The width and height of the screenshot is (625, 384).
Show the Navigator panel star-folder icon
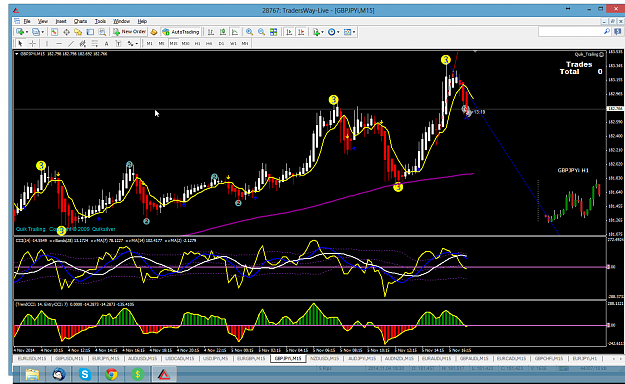(x=78, y=32)
